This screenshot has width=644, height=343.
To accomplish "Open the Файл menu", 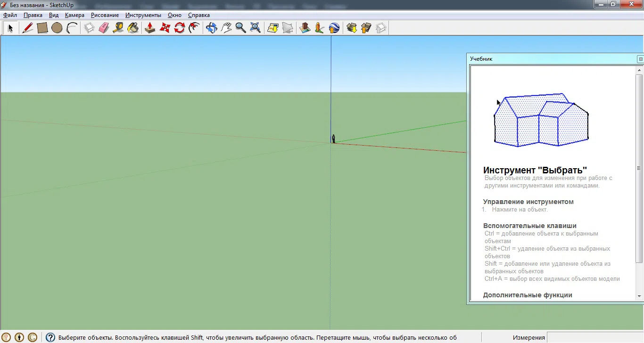I will pos(9,15).
